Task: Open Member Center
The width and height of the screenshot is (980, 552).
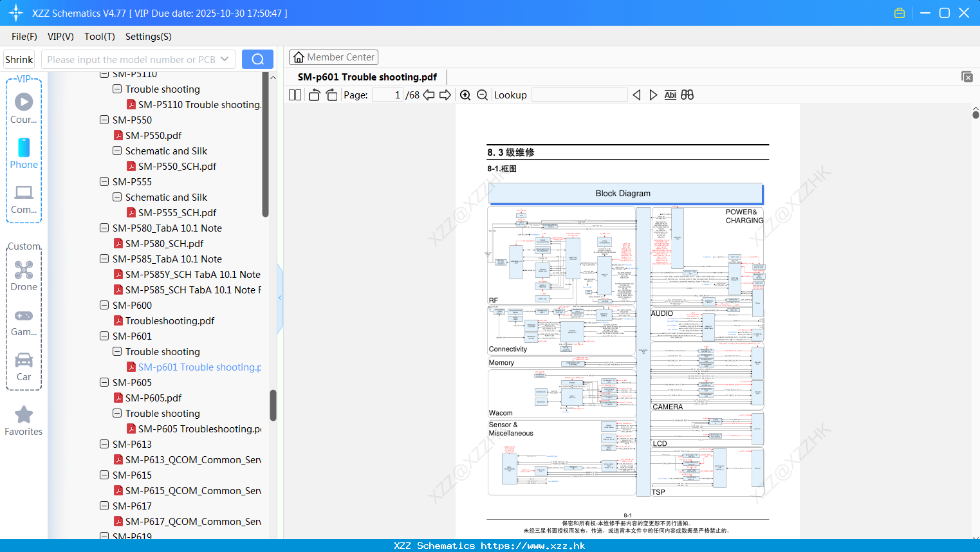Action: 333,57
